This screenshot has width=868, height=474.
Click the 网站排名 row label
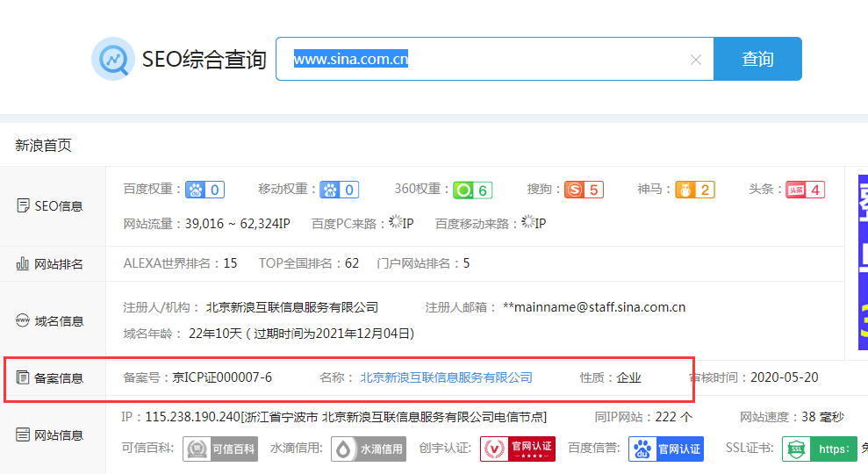[x=59, y=263]
